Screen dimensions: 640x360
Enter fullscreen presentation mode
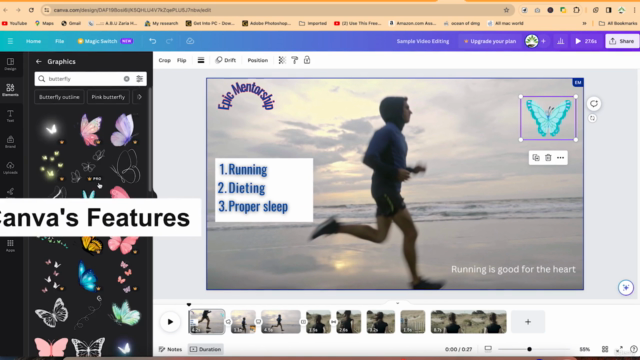[x=619, y=349]
